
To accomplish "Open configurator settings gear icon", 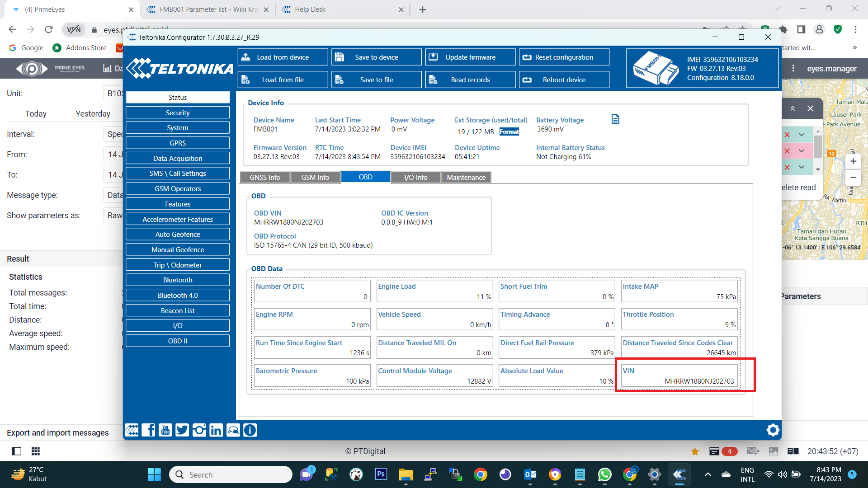I will pos(773,430).
